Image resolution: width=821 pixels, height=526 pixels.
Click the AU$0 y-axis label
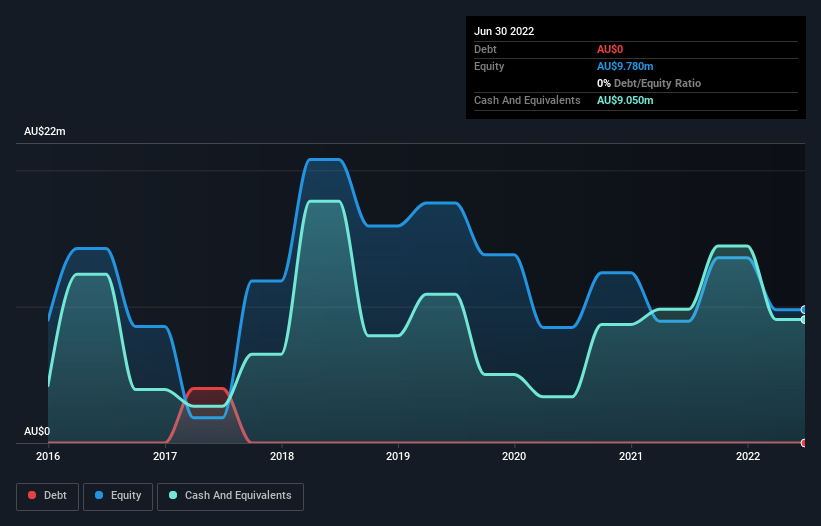[x=37, y=431]
